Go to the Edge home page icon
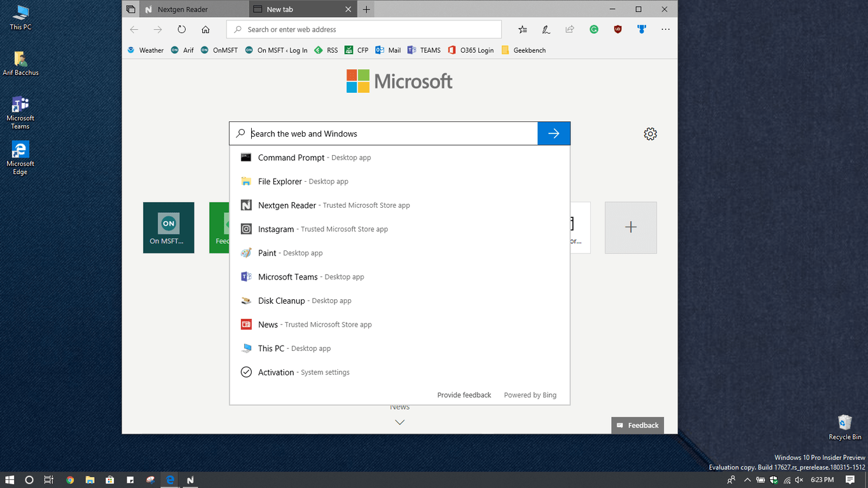The image size is (868, 488). (x=205, y=29)
